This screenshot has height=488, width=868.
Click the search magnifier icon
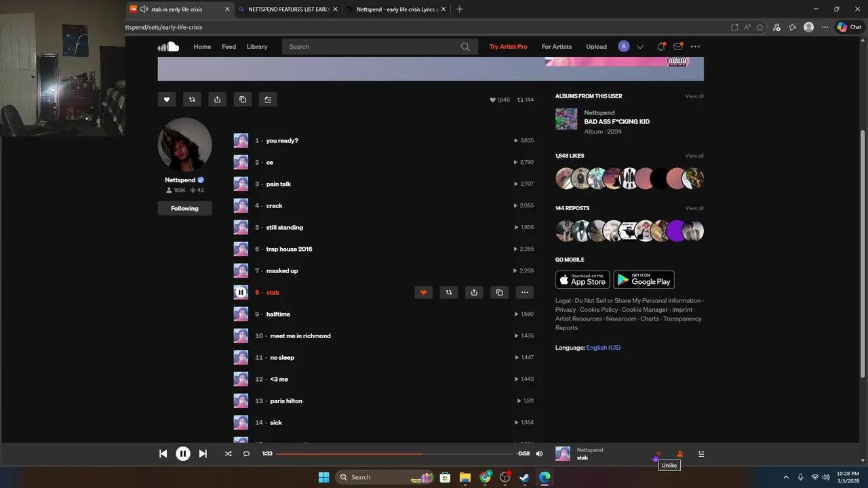point(465,47)
